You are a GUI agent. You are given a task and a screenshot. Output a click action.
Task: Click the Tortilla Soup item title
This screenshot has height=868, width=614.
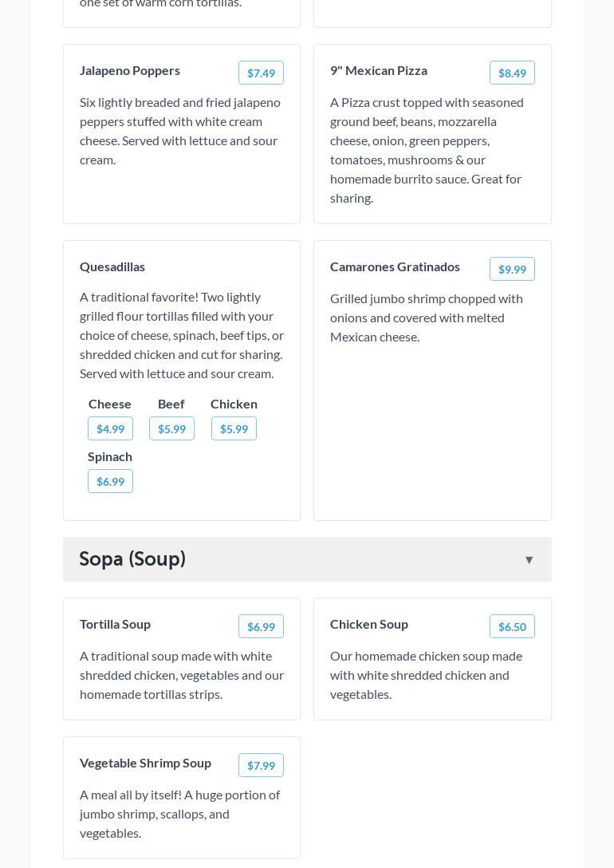[115, 624]
